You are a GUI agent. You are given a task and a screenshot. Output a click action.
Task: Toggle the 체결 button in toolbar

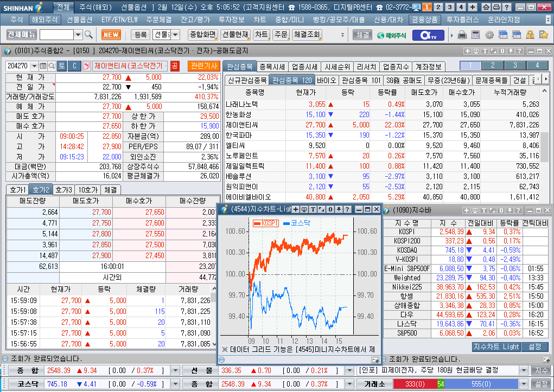362,35
